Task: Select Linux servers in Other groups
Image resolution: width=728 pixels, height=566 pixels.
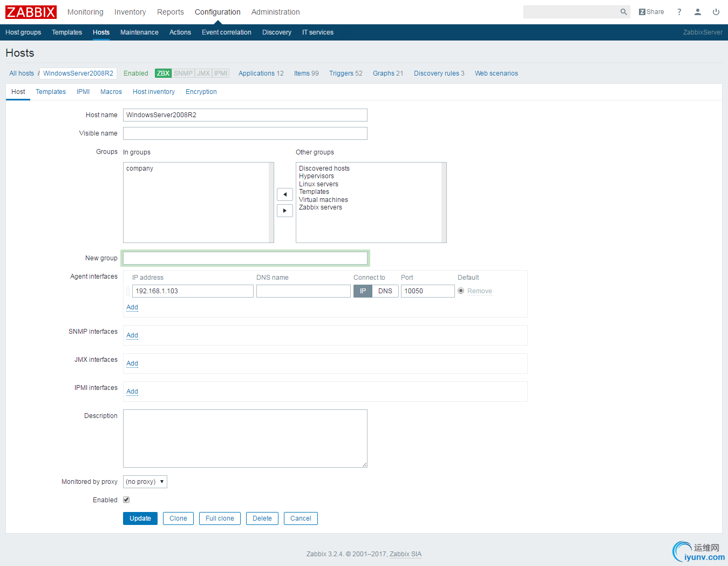Action: (318, 184)
